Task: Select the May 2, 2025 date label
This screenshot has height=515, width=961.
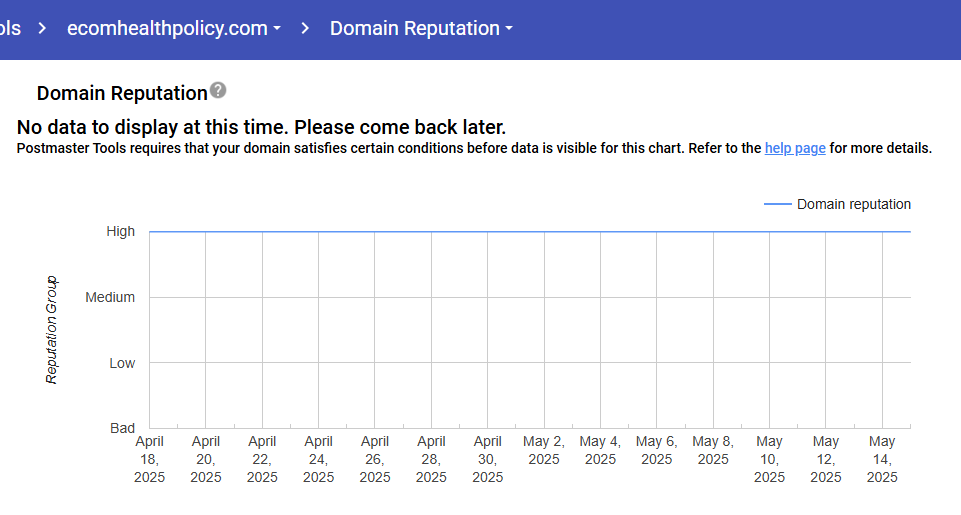Action: 544,450
